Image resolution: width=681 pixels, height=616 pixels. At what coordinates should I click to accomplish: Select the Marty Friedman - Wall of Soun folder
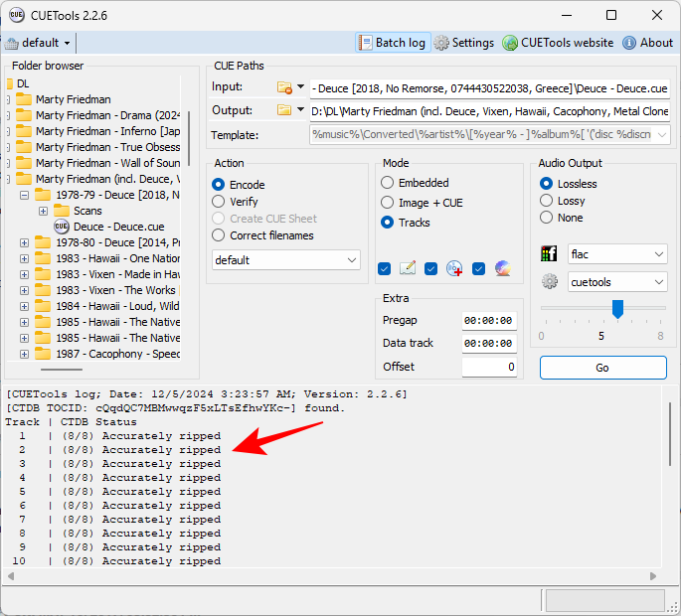pyautogui.click(x=107, y=163)
